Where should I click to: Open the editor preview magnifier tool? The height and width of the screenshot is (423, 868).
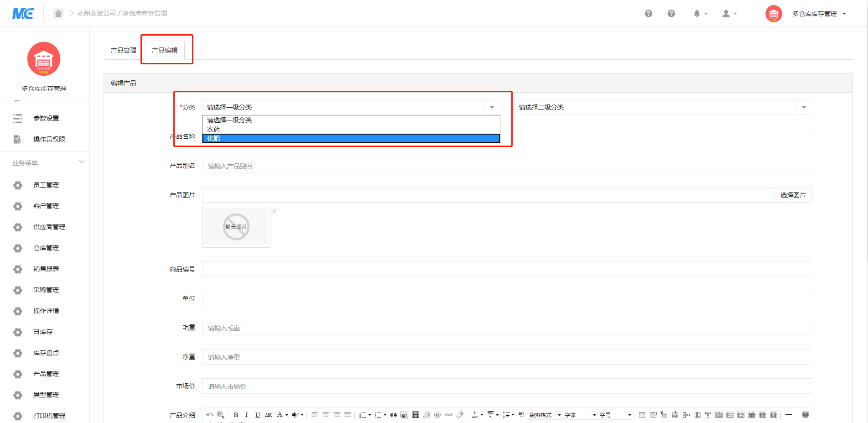pyautogui.click(x=221, y=415)
